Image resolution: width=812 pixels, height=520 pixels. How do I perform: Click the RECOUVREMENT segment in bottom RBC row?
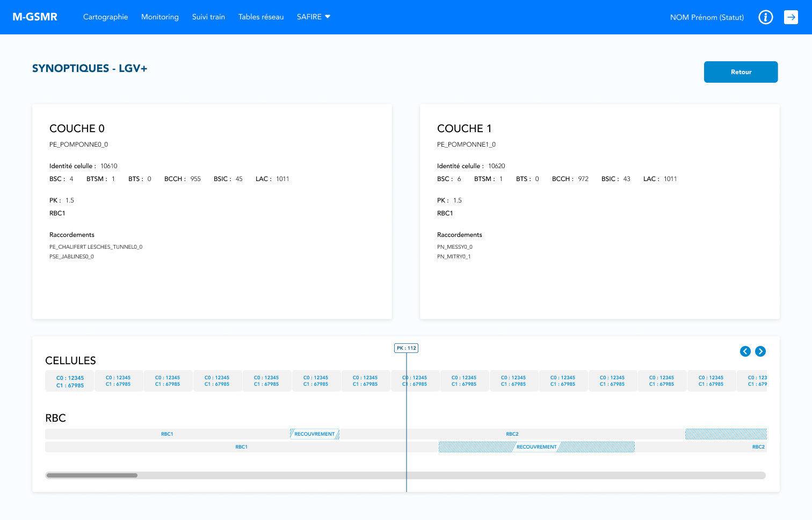tap(536, 447)
